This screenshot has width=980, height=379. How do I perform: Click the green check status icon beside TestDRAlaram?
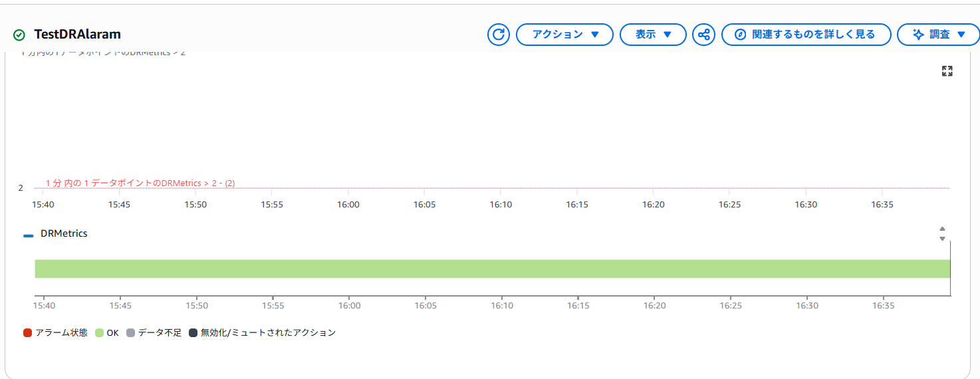click(19, 35)
